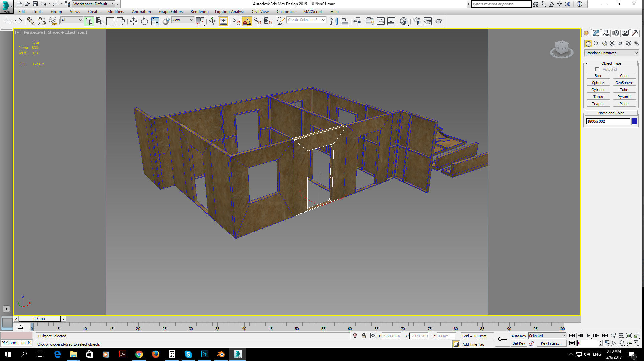Choose the Select and Move tool
Viewport: 644px width, 361px height.
[133, 21]
